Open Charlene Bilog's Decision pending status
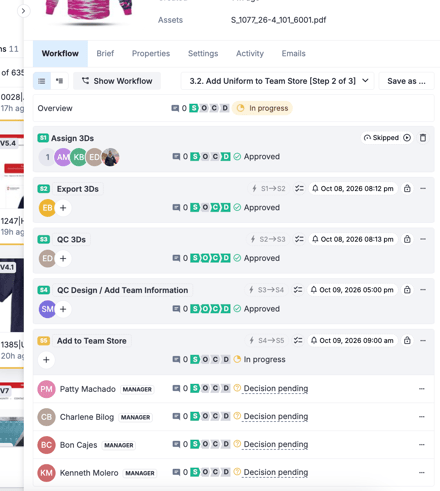Screen dimensions: 440x491 [x=276, y=417]
